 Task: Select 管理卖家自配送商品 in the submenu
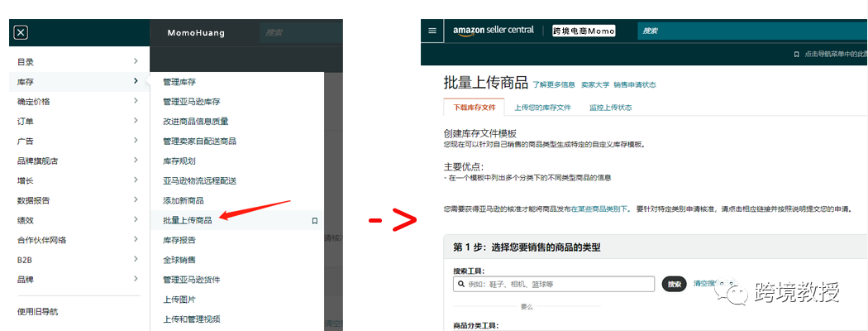pos(199,142)
